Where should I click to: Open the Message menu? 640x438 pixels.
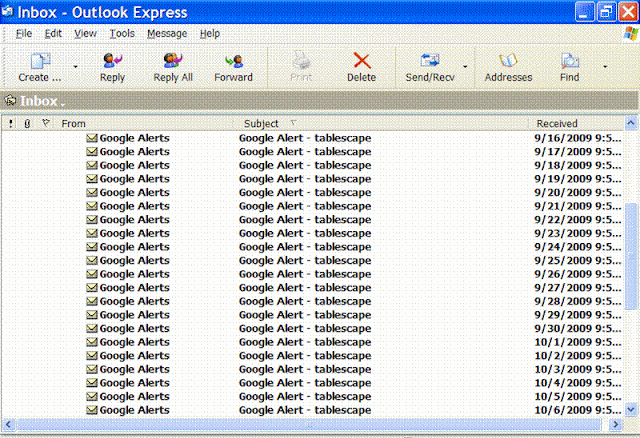tap(167, 33)
